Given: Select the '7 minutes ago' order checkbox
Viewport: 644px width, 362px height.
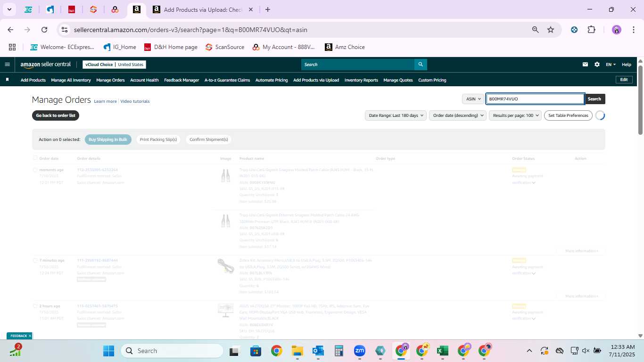Looking at the screenshot, I should [35, 260].
